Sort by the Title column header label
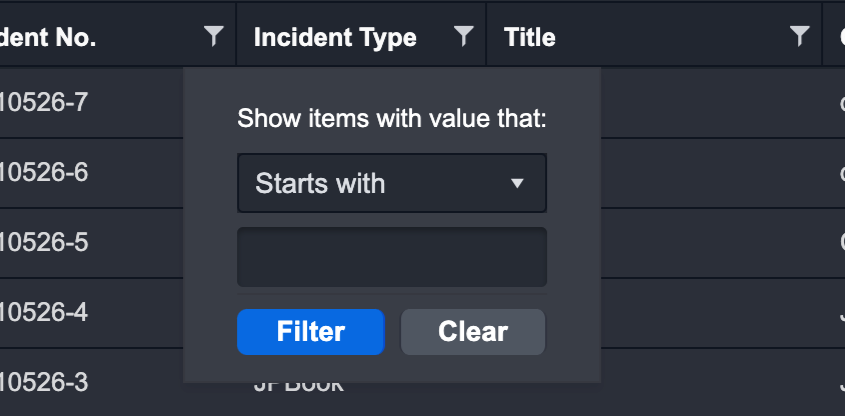845x416 pixels. click(x=530, y=38)
